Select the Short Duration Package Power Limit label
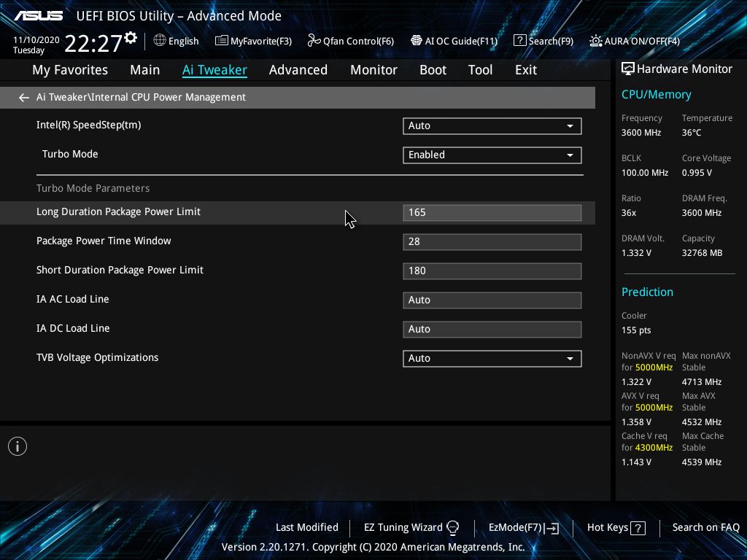The width and height of the screenshot is (747, 560). coord(120,270)
